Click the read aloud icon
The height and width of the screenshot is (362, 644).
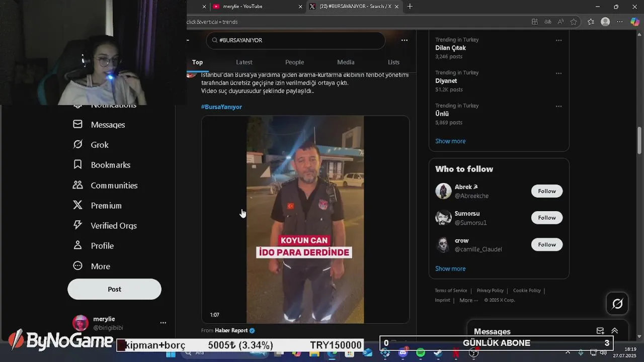[x=560, y=22]
